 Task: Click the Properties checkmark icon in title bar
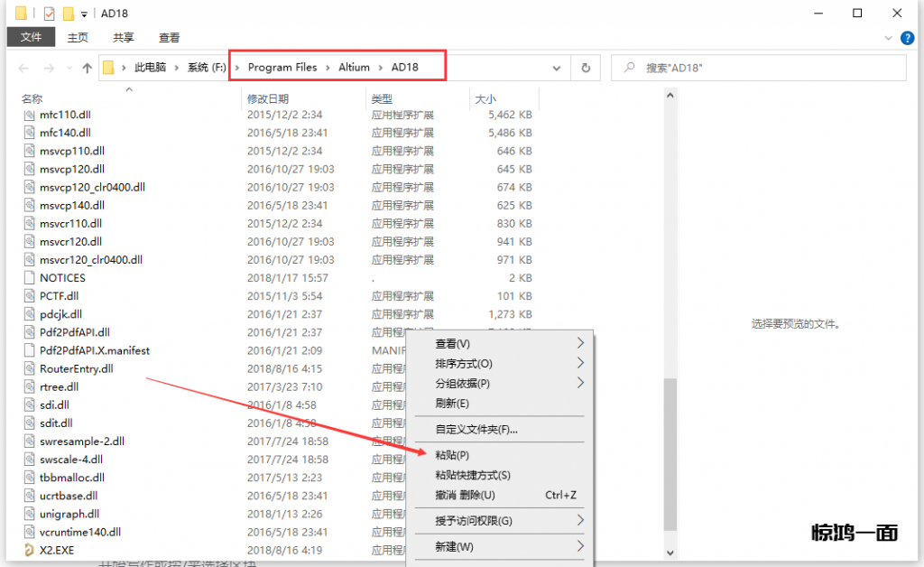[x=49, y=14]
